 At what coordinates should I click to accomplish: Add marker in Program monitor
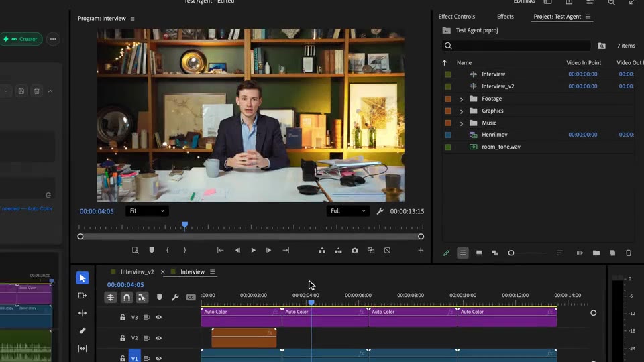tap(152, 250)
